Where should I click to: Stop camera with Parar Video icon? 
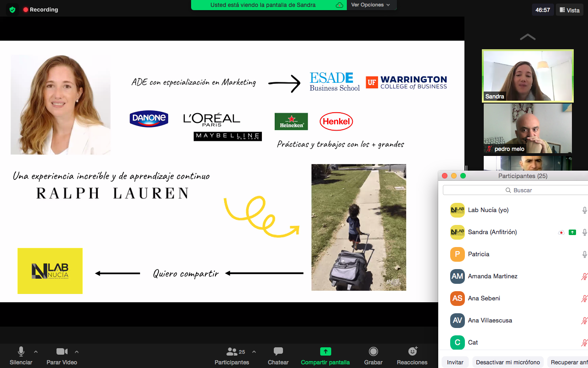(62, 352)
